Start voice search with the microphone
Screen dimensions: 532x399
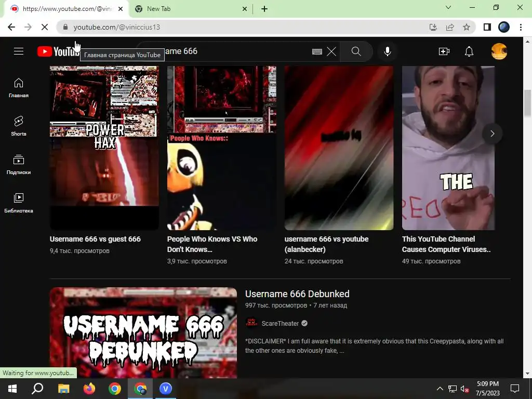(x=388, y=51)
